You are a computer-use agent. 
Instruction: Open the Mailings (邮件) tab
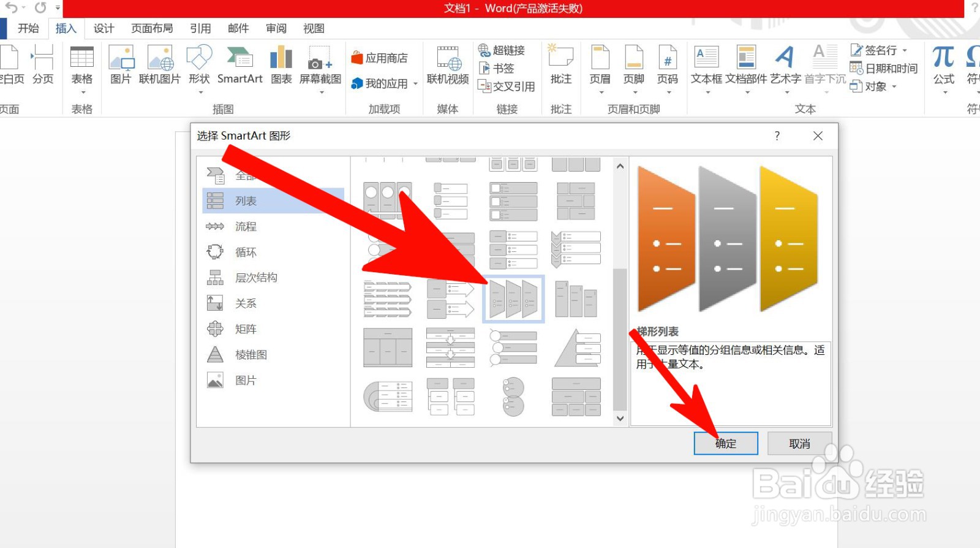[238, 28]
